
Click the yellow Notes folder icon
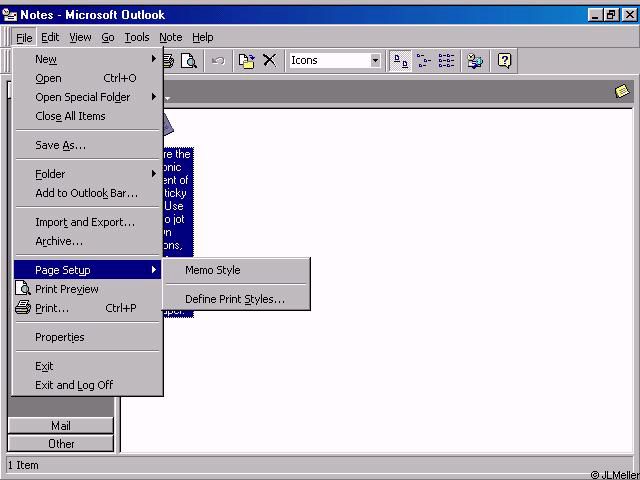622,91
